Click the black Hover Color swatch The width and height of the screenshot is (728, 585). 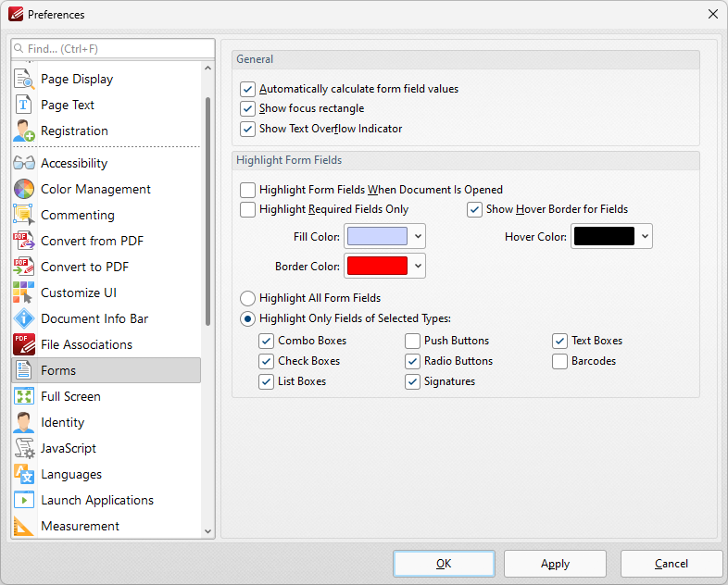click(604, 236)
